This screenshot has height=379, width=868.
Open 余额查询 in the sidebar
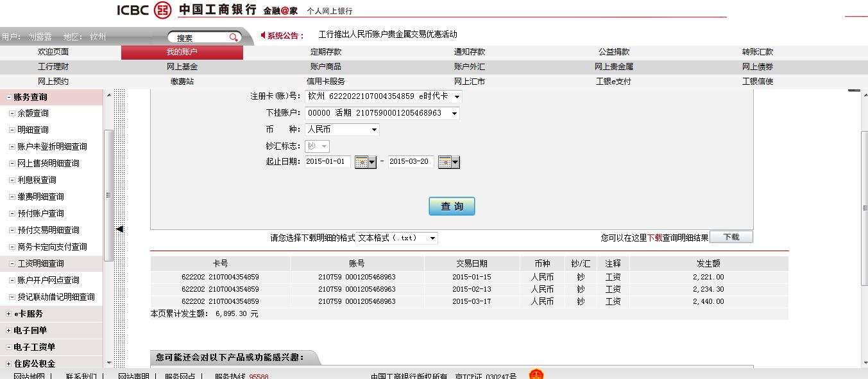click(x=33, y=114)
